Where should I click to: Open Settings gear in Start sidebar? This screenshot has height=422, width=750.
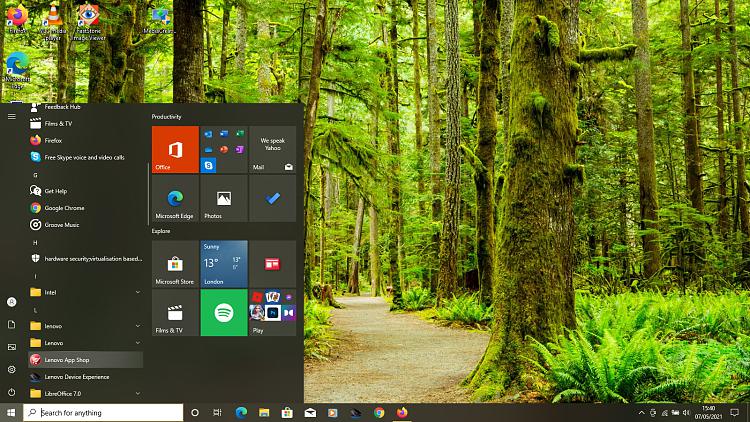11,369
